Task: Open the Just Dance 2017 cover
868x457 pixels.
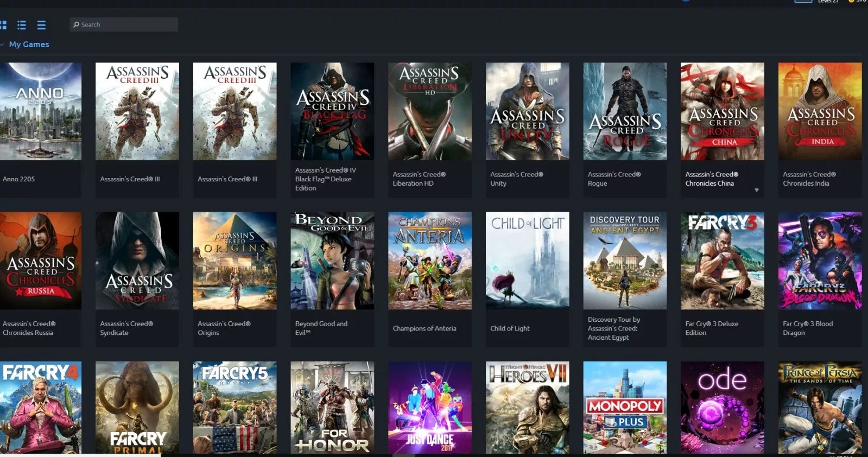Action: 430,408
